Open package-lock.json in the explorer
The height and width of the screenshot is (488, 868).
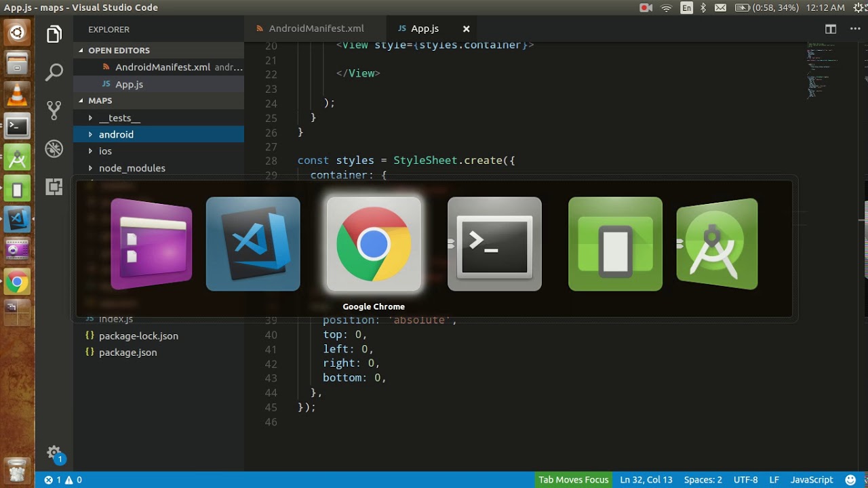(159, 335)
